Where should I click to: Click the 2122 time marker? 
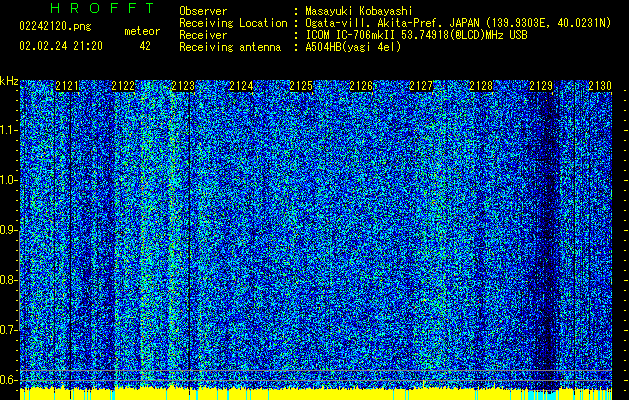point(123,86)
